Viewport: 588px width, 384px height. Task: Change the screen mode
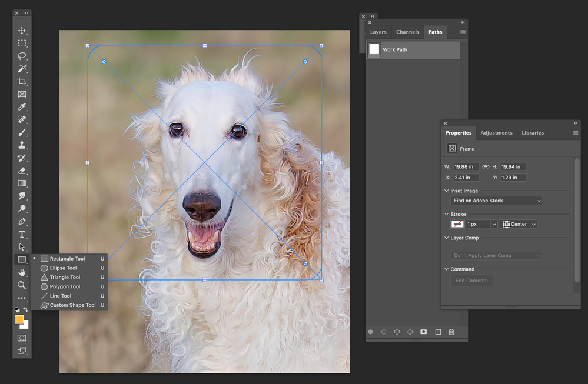click(22, 350)
